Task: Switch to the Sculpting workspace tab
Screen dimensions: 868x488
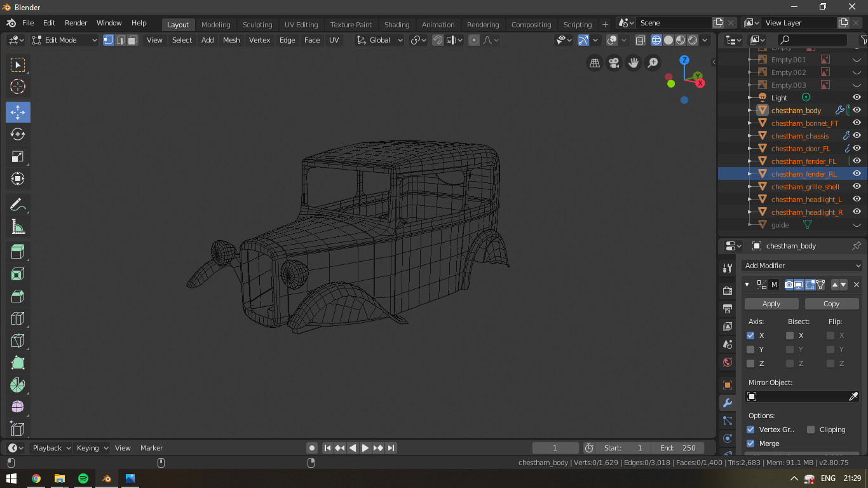Action: 257,25
